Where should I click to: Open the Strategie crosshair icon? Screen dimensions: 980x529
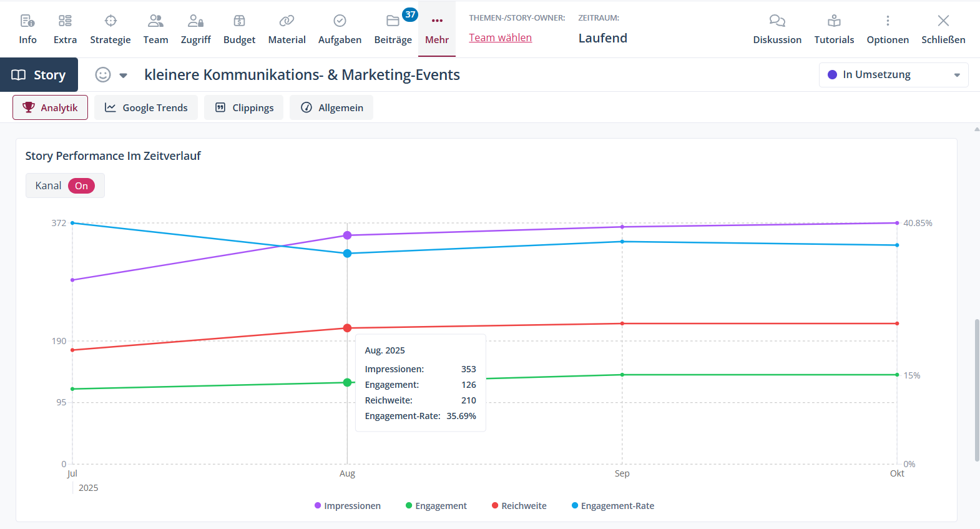click(110, 21)
